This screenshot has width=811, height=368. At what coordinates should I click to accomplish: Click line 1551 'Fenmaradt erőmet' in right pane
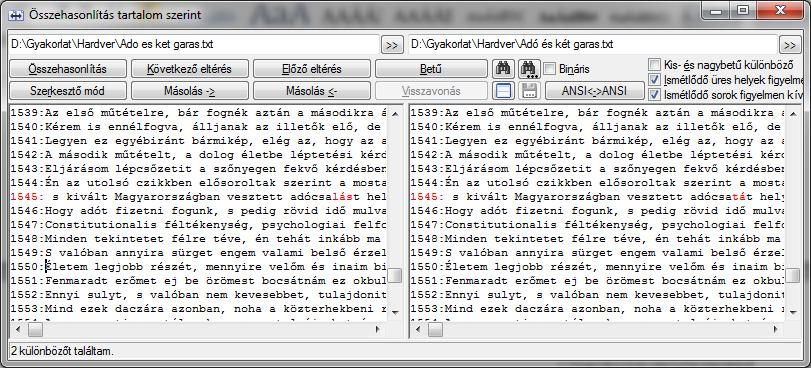(x=597, y=281)
